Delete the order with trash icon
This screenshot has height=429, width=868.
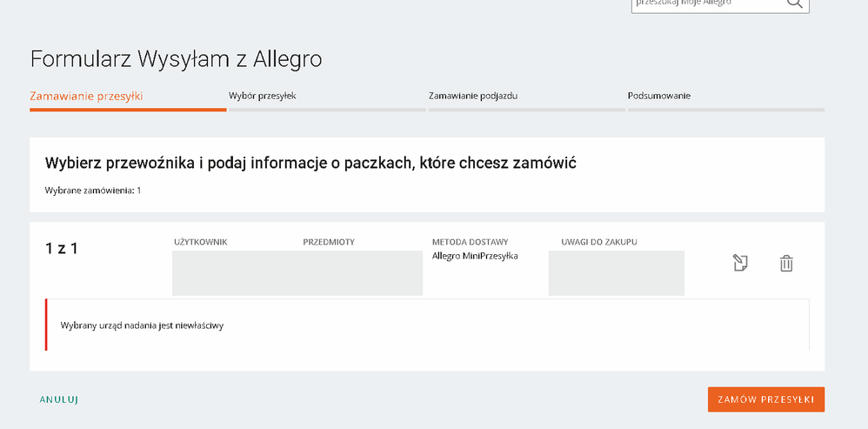click(786, 263)
